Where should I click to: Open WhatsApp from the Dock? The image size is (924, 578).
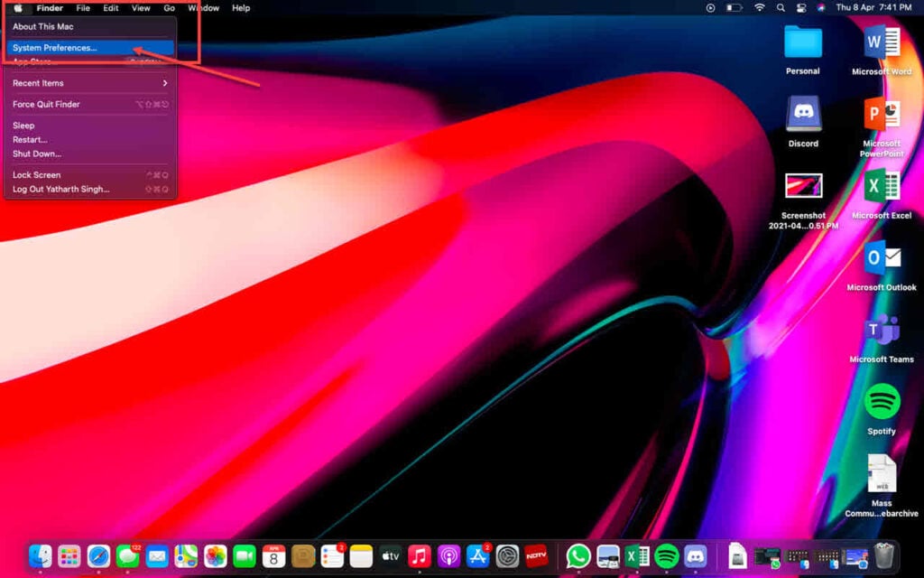(x=578, y=556)
